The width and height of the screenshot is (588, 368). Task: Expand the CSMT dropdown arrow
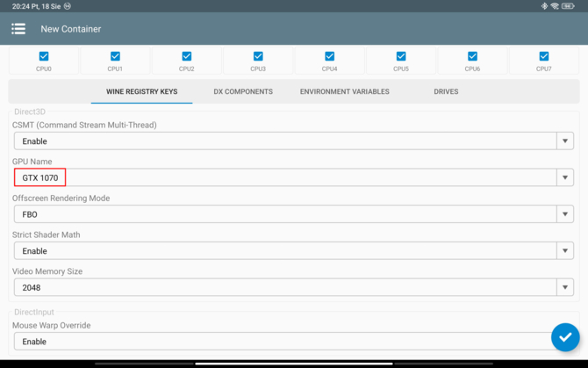565,141
